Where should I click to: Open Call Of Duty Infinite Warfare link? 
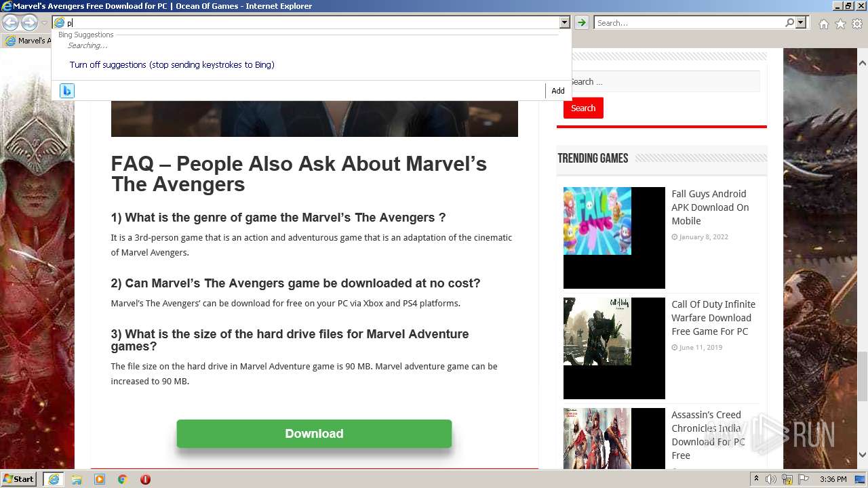click(x=713, y=318)
